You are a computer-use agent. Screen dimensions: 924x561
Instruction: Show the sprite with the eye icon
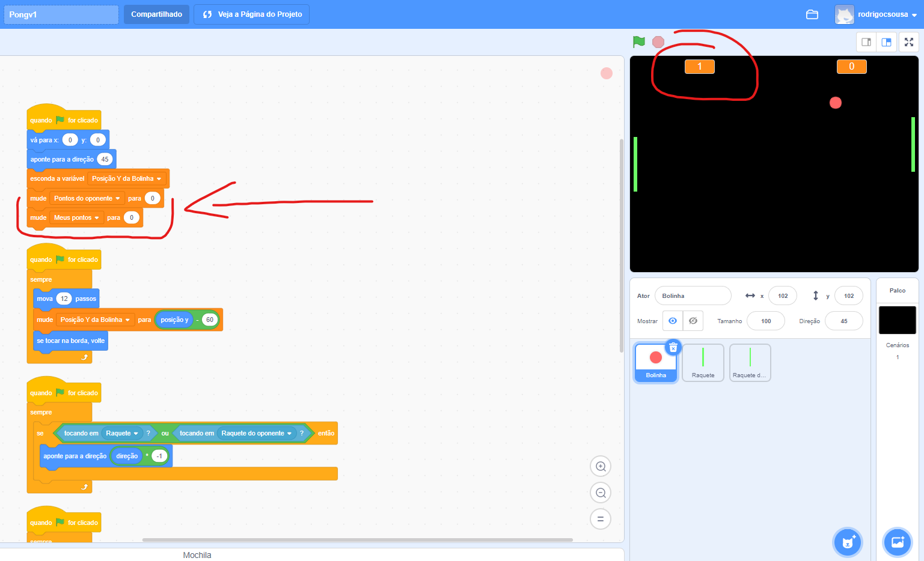tap(673, 321)
